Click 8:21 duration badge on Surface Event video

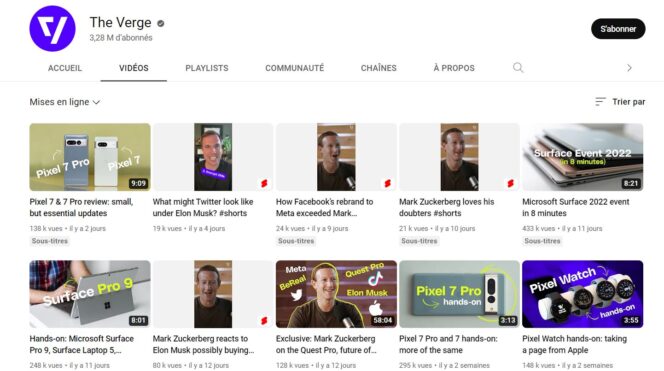coord(631,183)
